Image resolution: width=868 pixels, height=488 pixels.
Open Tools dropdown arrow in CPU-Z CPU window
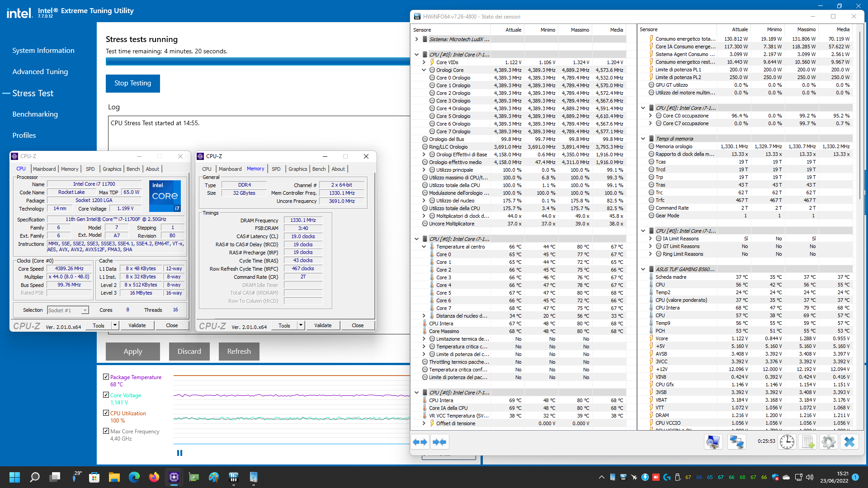[x=115, y=325]
